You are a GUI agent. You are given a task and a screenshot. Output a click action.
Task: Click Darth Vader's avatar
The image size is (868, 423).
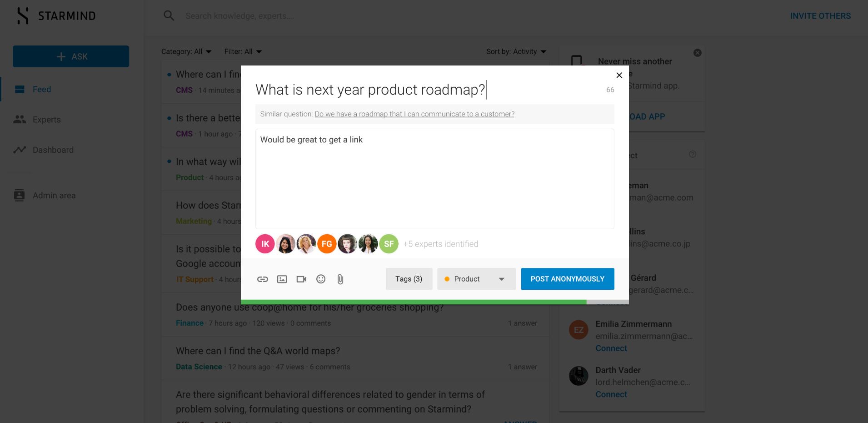click(579, 376)
